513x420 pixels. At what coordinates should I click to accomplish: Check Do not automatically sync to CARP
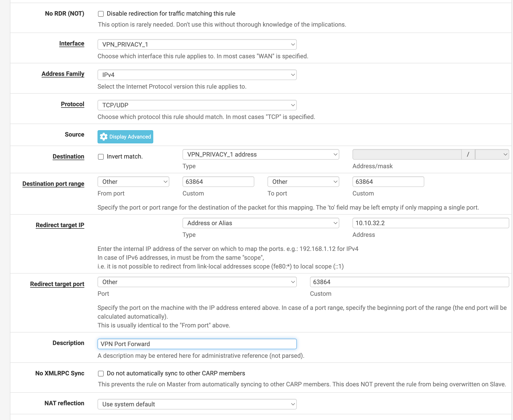pyautogui.click(x=101, y=374)
